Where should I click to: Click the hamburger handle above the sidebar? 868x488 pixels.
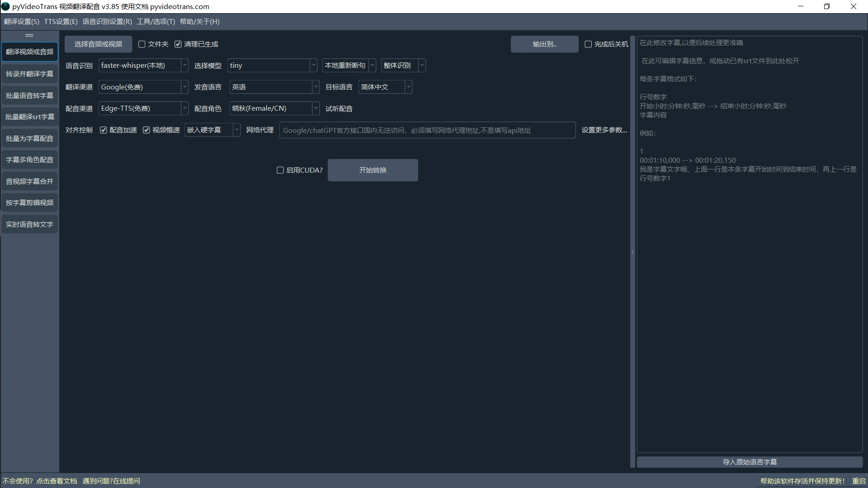29,35
